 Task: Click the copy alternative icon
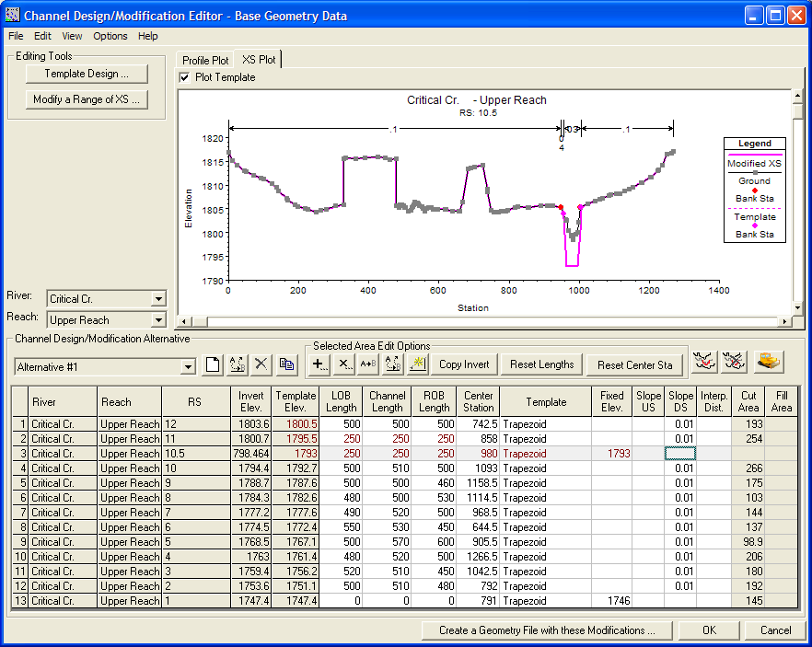286,364
